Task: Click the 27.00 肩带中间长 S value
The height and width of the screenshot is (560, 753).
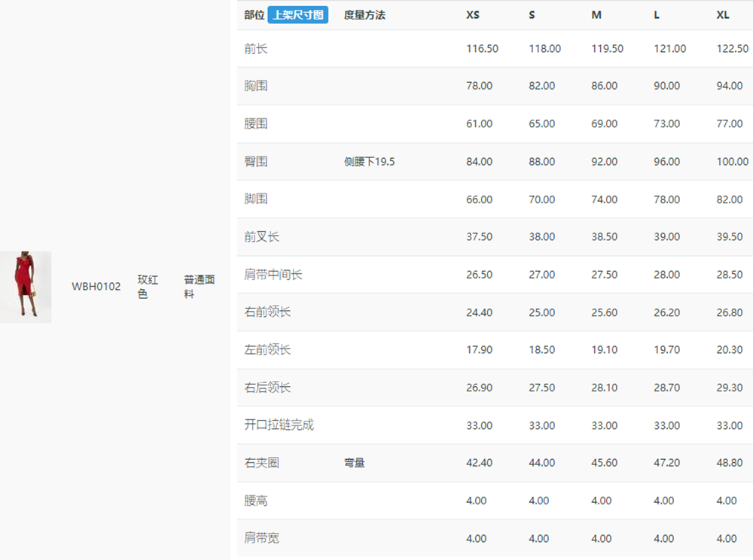Action: click(541, 275)
